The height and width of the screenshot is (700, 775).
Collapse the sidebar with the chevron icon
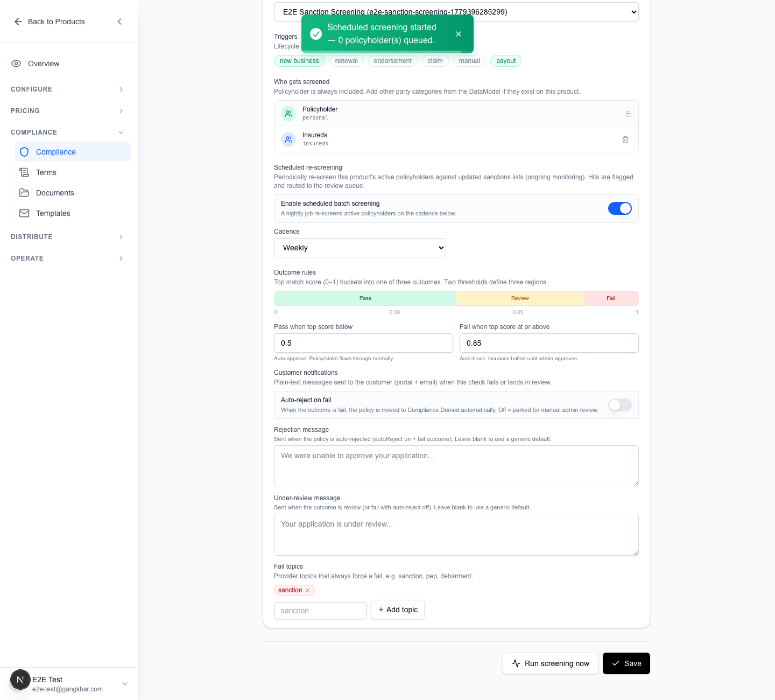[119, 22]
